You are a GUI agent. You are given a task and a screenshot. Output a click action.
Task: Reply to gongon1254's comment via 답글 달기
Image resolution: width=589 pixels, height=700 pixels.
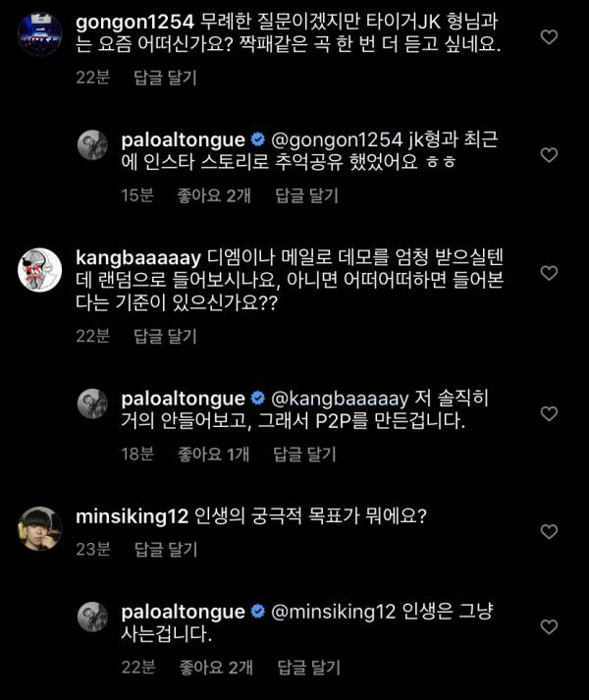(x=164, y=78)
